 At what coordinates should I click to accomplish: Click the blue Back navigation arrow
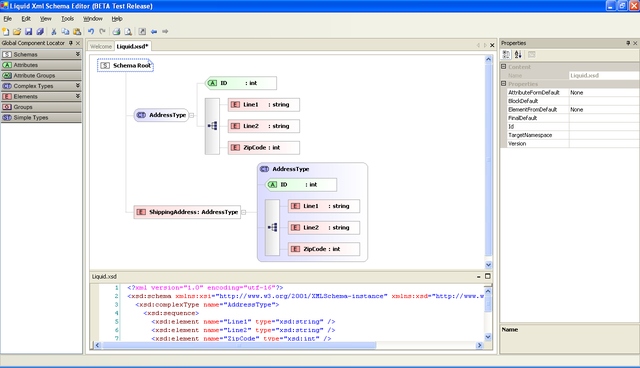click(154, 31)
